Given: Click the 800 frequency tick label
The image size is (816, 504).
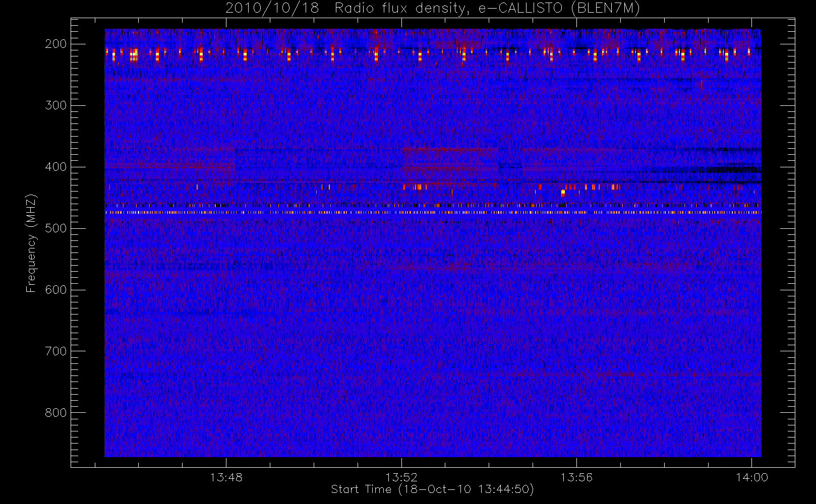Looking at the screenshot, I should [56, 413].
